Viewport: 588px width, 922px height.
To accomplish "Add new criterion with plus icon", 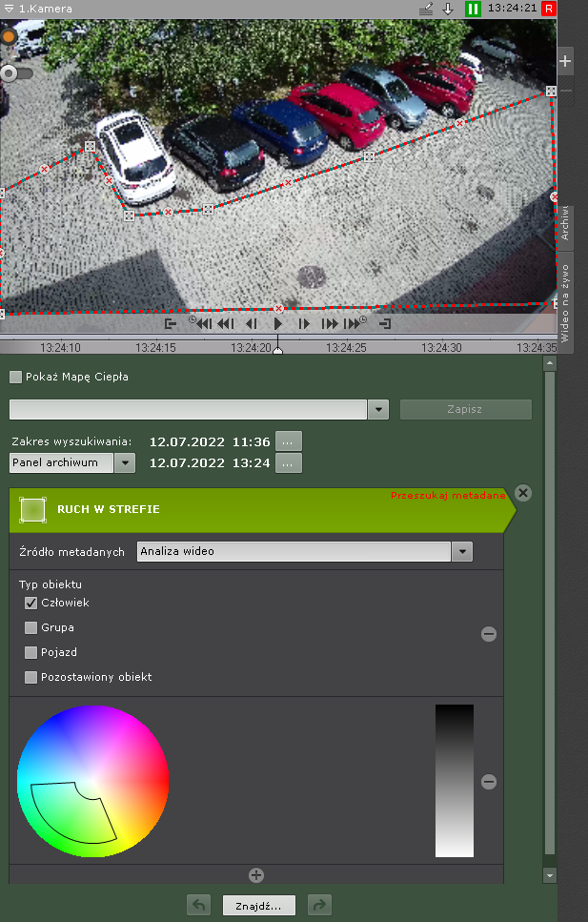I will click(255, 875).
